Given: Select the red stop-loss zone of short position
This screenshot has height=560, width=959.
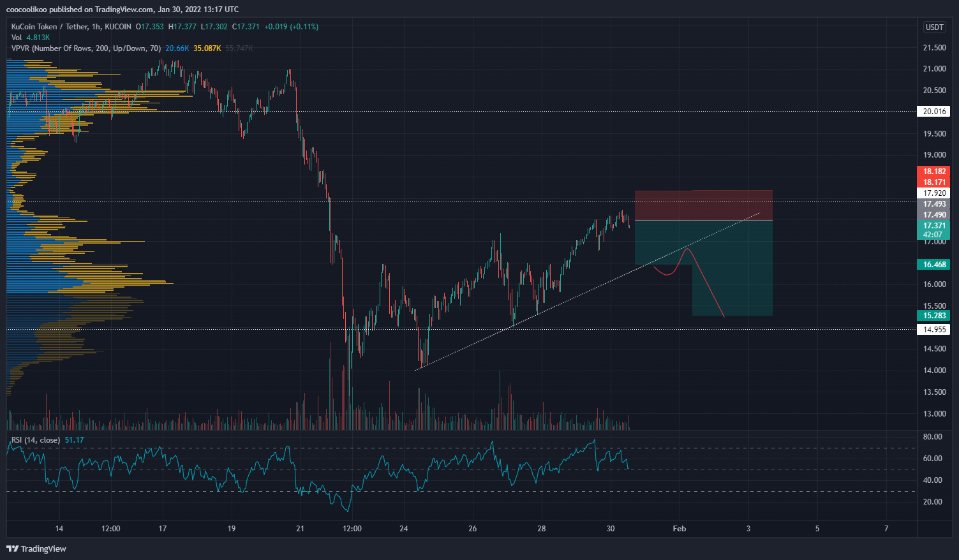Looking at the screenshot, I should coord(704,205).
